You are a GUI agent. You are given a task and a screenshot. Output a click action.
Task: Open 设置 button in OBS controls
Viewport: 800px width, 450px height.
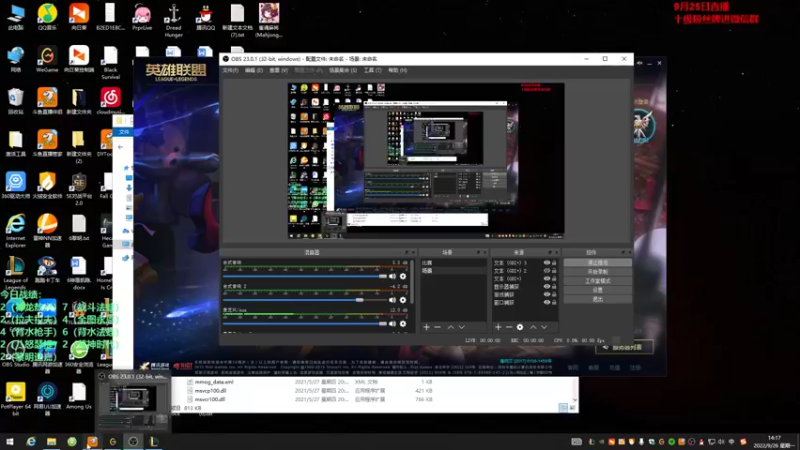597,290
